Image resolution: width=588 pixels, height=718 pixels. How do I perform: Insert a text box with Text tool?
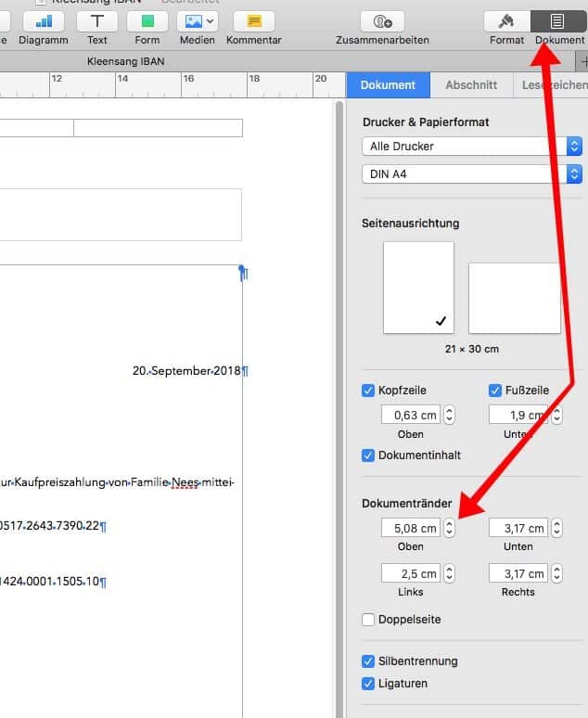[96, 21]
